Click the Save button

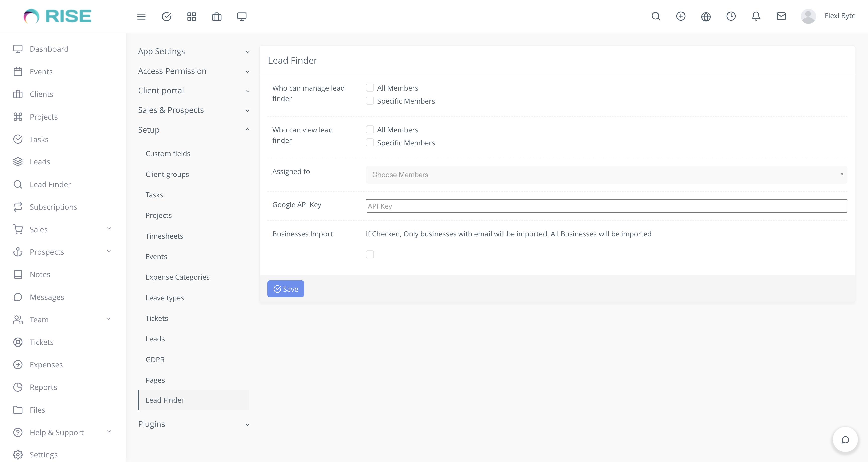285,289
